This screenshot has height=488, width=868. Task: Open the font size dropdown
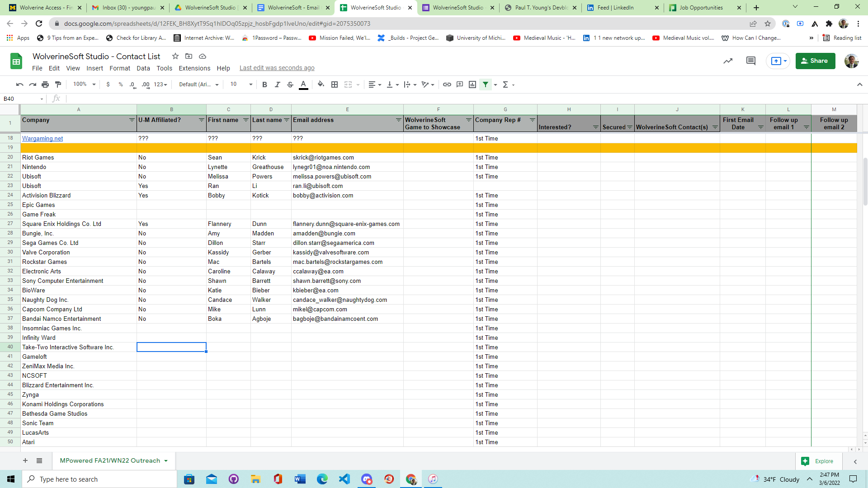pos(241,84)
